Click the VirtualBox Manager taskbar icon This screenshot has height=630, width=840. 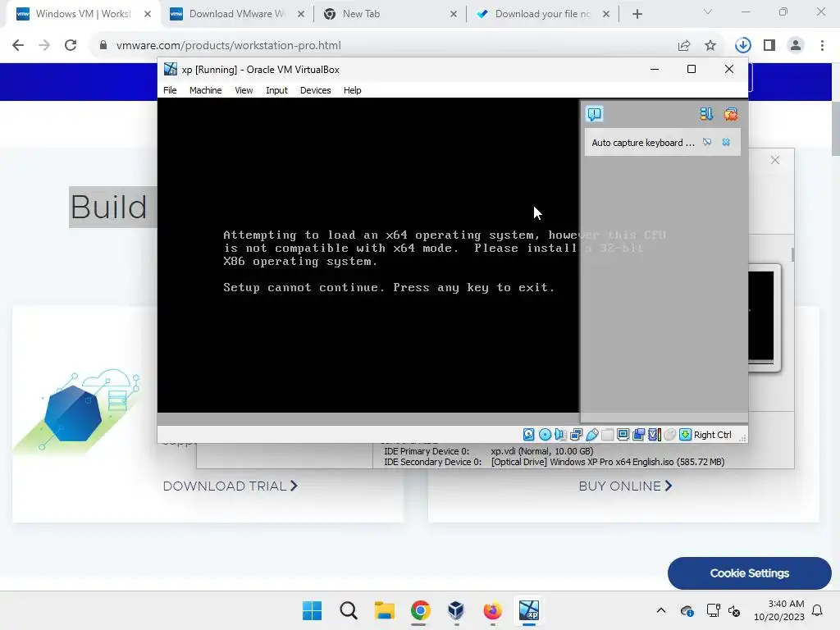pos(456,610)
